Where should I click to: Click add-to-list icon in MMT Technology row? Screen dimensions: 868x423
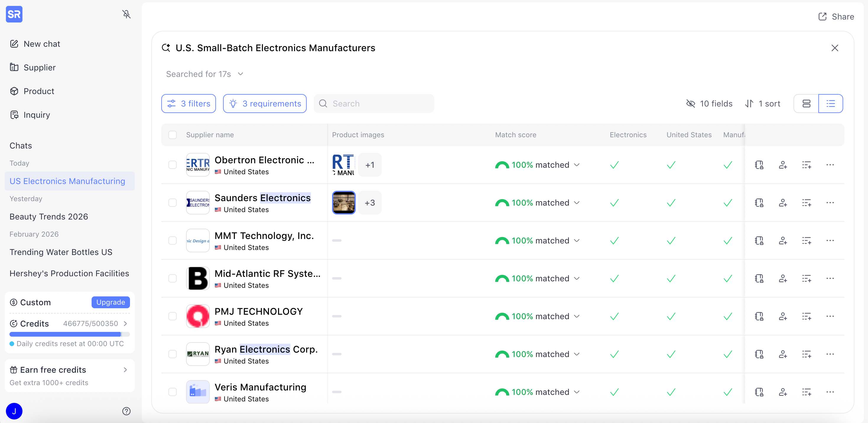click(x=806, y=240)
